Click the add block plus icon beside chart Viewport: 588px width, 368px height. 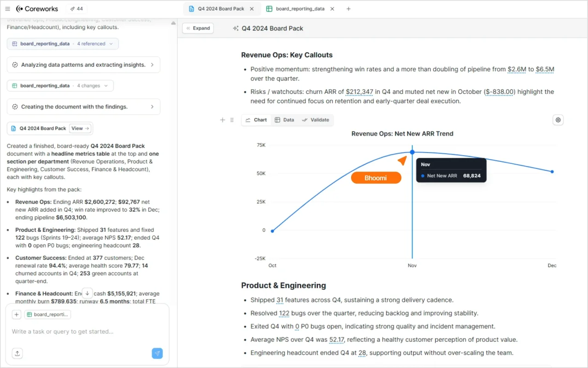(223, 120)
